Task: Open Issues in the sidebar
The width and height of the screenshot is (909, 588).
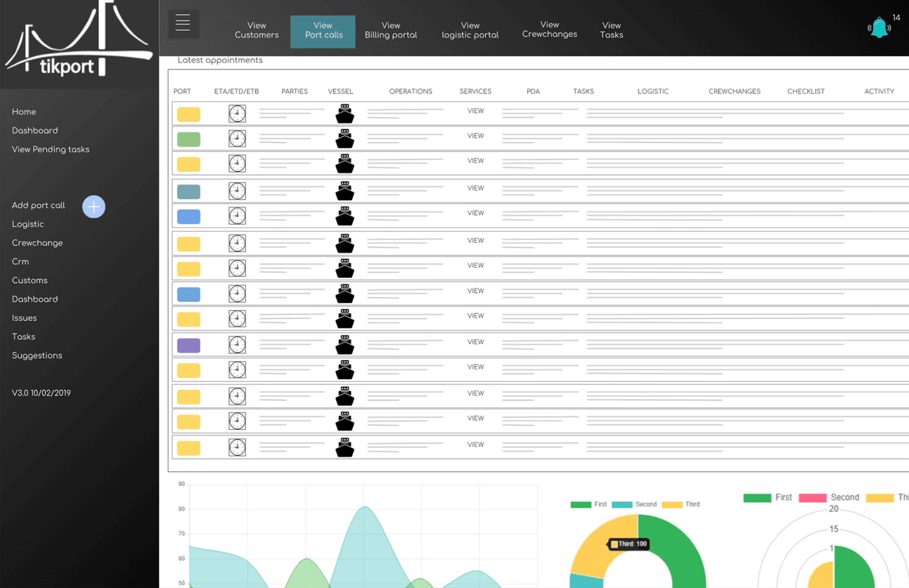Action: pyautogui.click(x=24, y=318)
